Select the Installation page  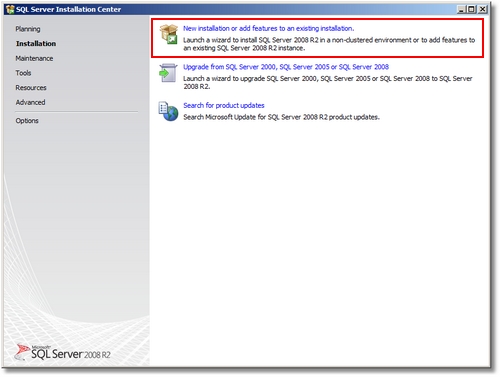(x=36, y=44)
